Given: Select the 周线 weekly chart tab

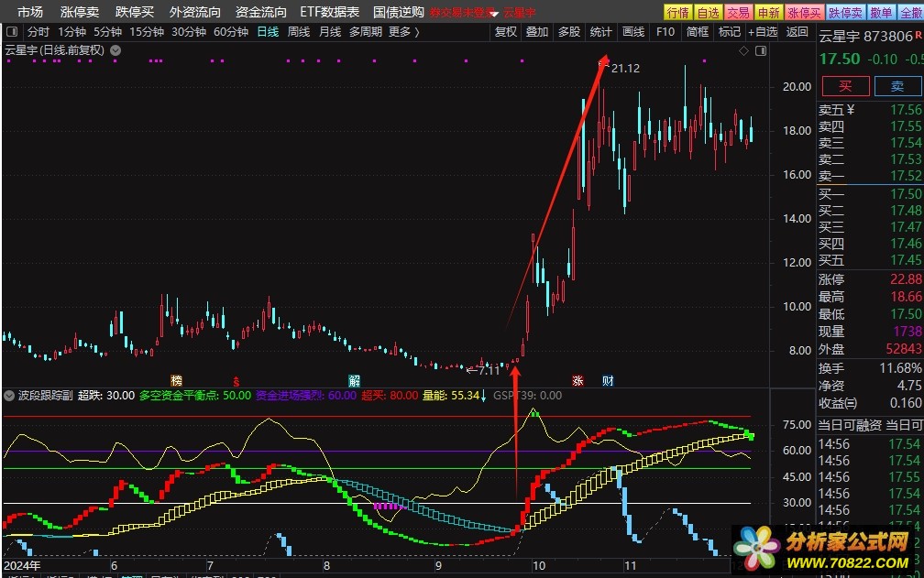Looking at the screenshot, I should [299, 32].
